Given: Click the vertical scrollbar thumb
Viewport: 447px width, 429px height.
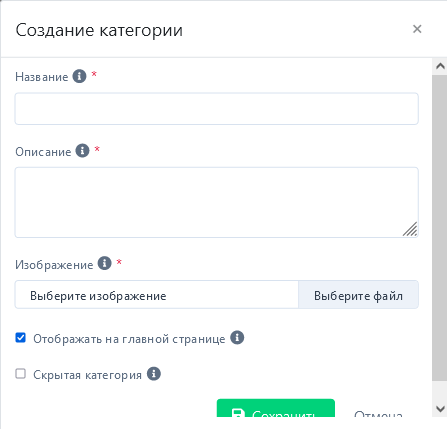Looking at the screenshot, I should (440, 227).
